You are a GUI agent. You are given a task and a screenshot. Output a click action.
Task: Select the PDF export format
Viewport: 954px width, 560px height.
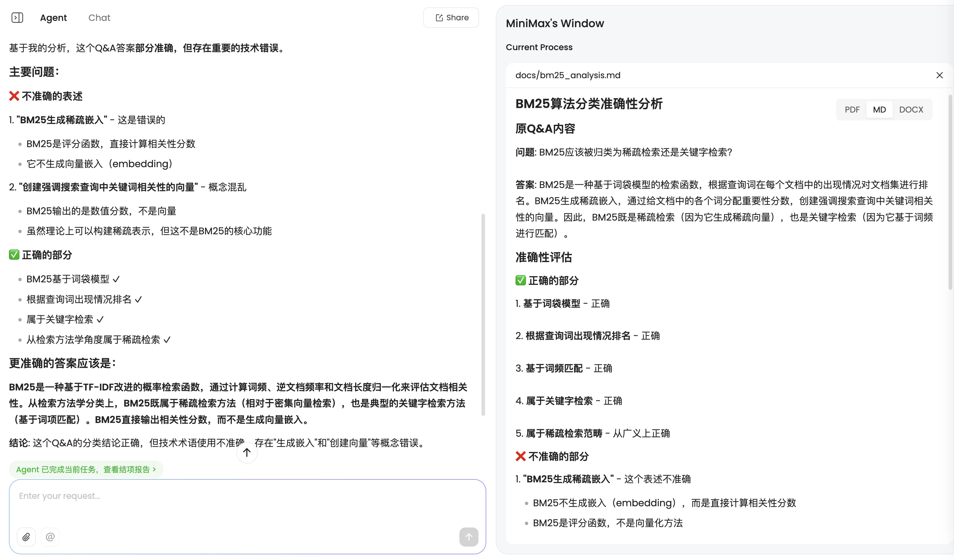(852, 109)
